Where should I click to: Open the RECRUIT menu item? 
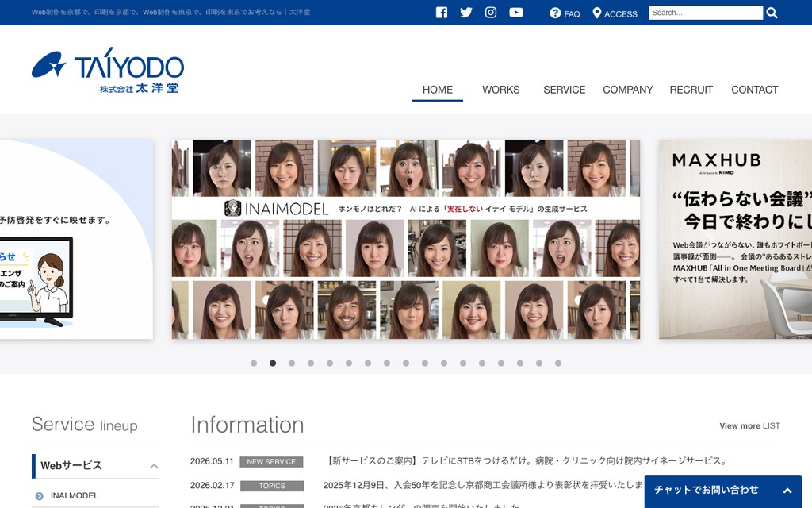tap(691, 90)
